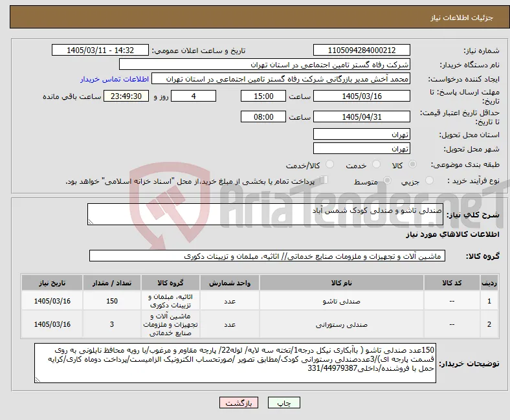Click the کد کالا column header

click(x=452, y=283)
